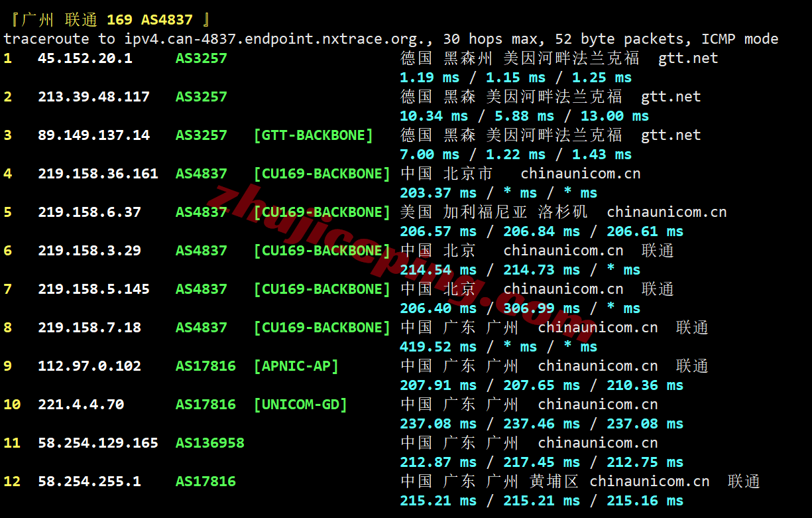Click location text 黄埔区 on hop 12

click(553, 482)
